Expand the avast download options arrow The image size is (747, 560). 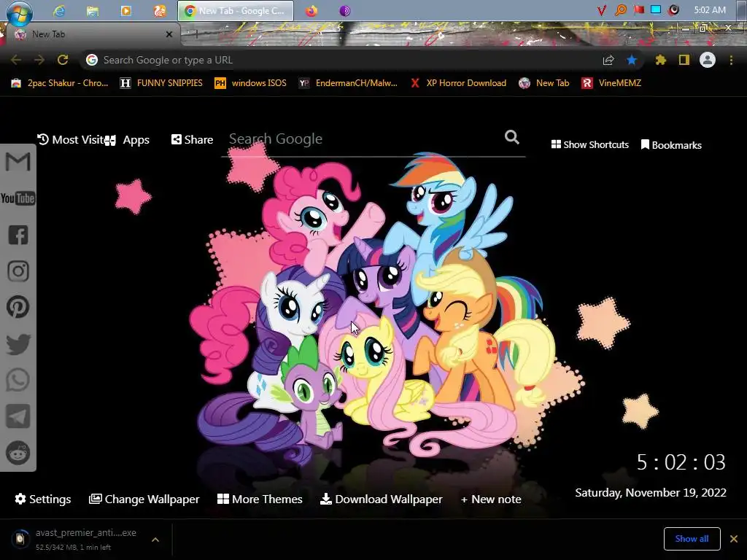(x=155, y=540)
